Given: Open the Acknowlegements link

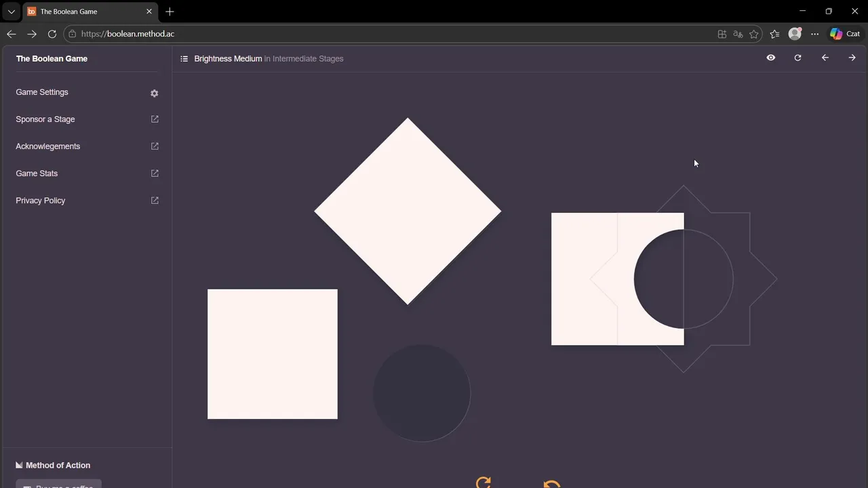Looking at the screenshot, I should (48, 146).
